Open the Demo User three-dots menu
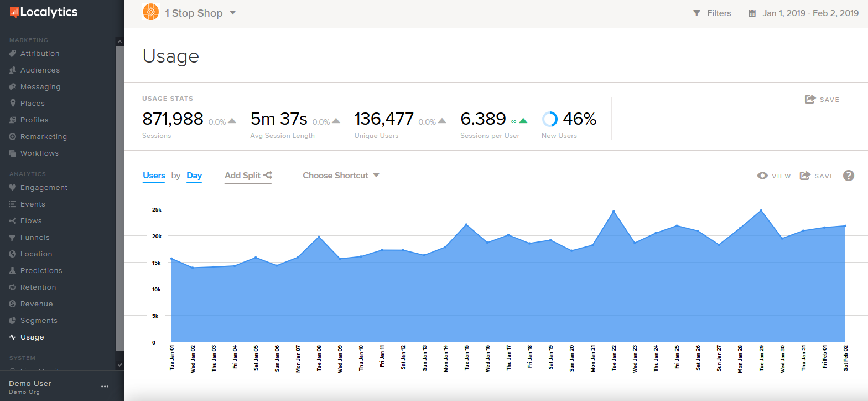868x401 pixels. coord(105,387)
